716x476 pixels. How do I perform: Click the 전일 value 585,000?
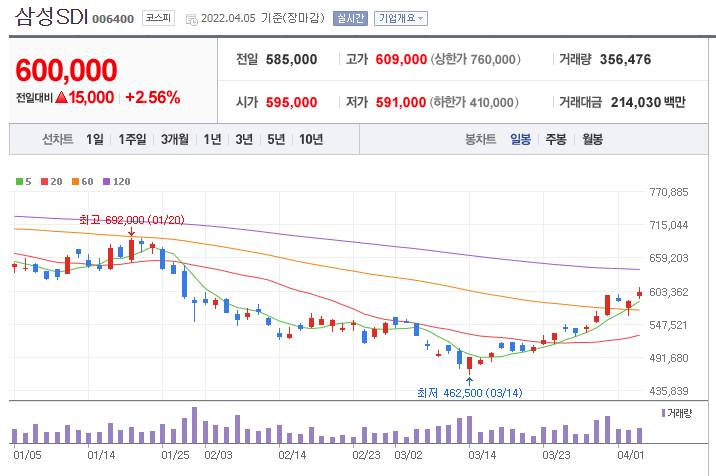[291, 59]
